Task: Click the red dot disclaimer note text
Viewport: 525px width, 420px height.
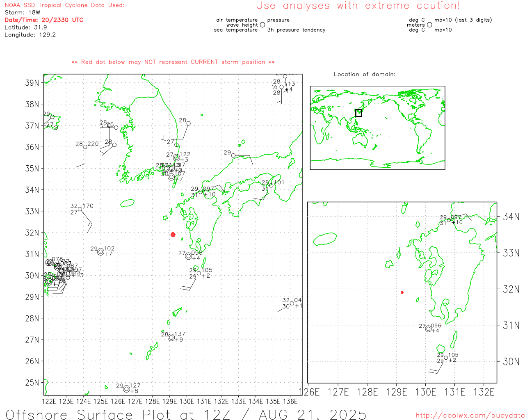Action: click(x=173, y=62)
